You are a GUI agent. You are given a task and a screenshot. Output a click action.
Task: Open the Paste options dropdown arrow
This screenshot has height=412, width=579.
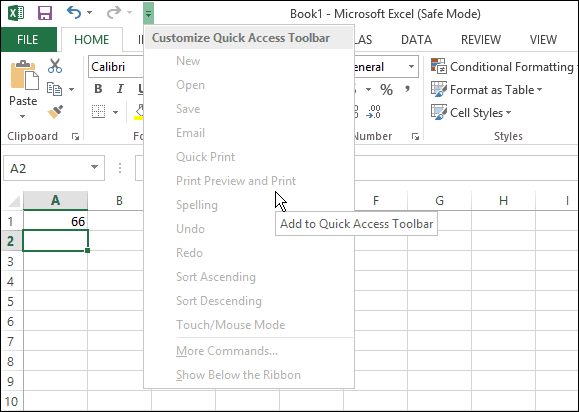[23, 116]
